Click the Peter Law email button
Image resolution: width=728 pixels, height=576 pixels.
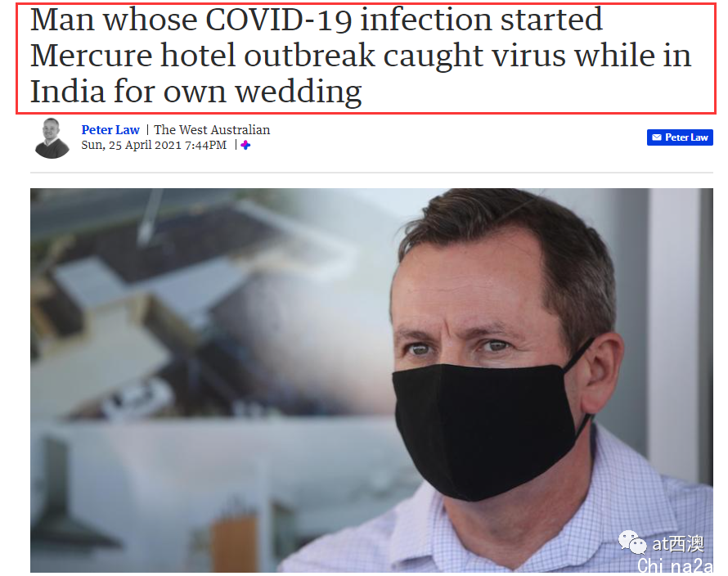click(x=680, y=137)
